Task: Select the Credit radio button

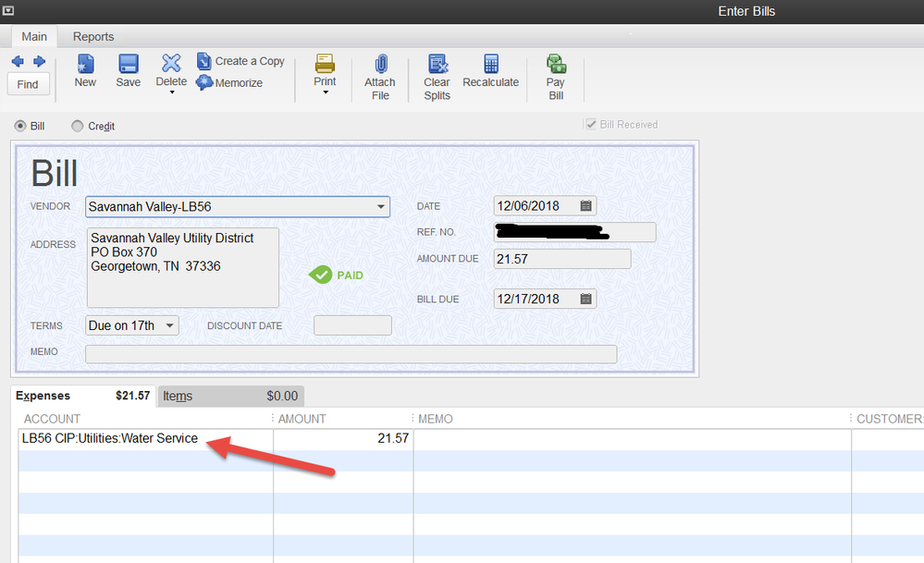Action: click(x=77, y=126)
